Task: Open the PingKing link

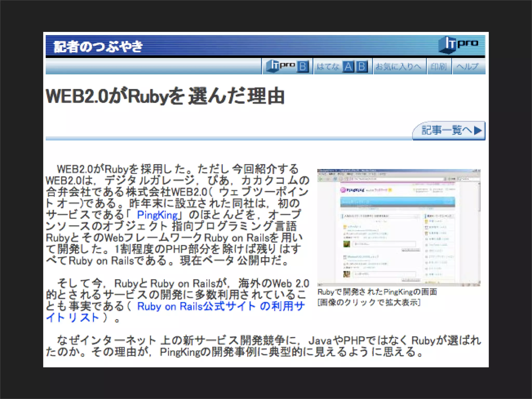Action: tap(157, 215)
